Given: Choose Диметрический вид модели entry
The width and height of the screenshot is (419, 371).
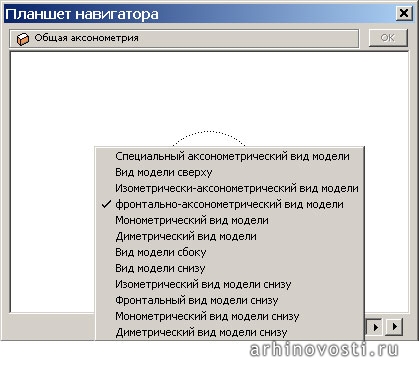Looking at the screenshot, I should point(229,236).
